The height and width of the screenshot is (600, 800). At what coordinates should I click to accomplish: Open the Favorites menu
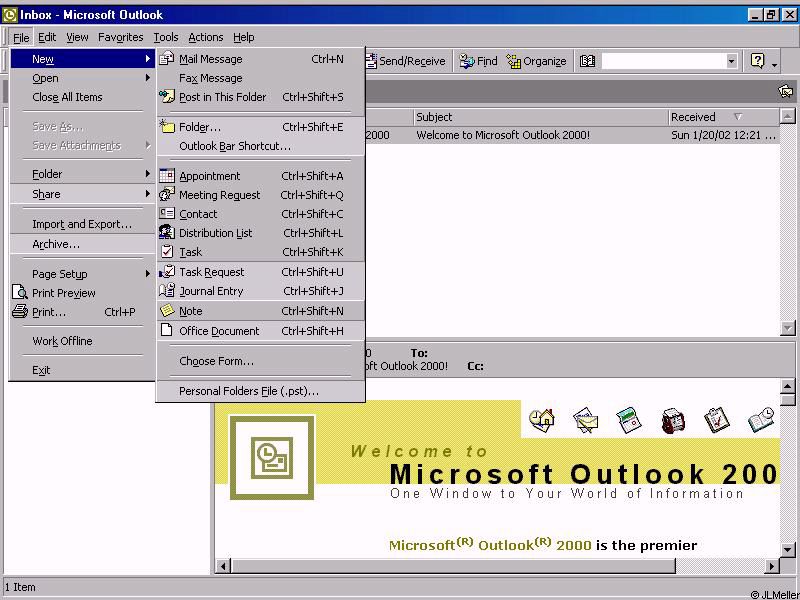coord(120,37)
